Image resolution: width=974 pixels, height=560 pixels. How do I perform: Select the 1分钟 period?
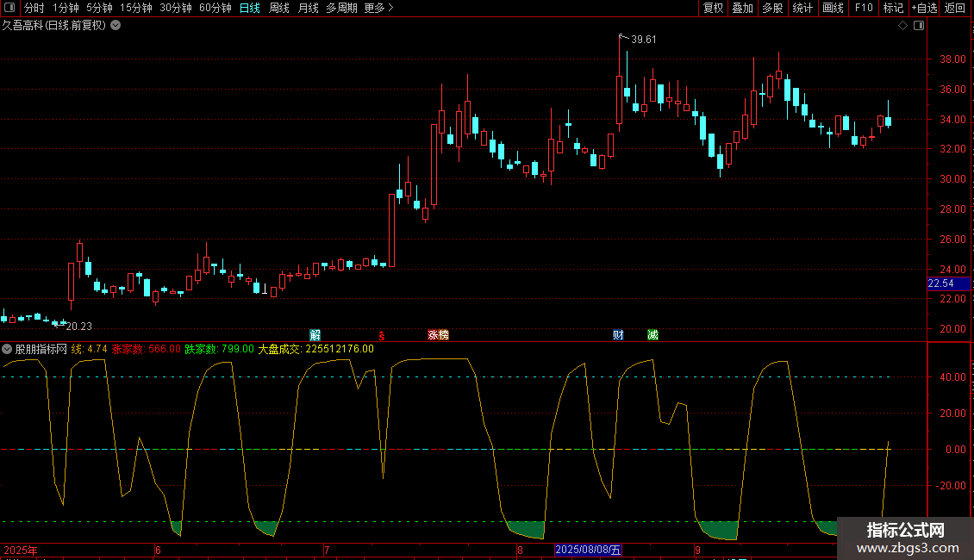(x=66, y=8)
